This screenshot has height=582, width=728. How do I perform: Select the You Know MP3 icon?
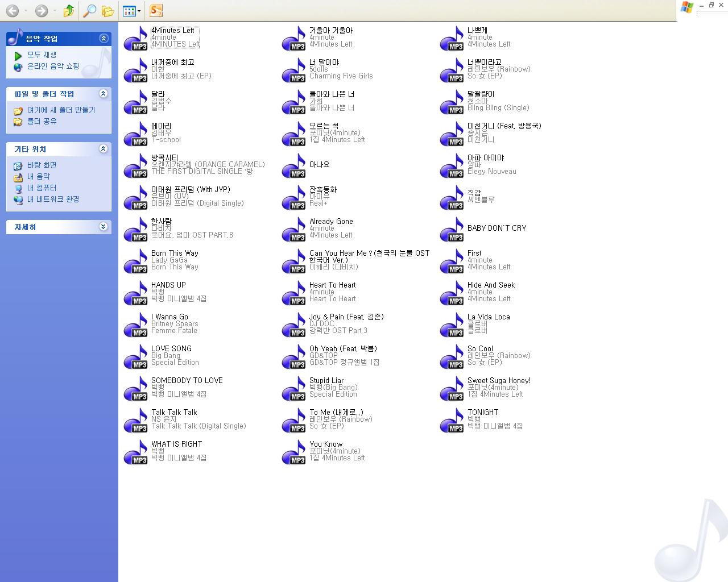click(x=294, y=452)
